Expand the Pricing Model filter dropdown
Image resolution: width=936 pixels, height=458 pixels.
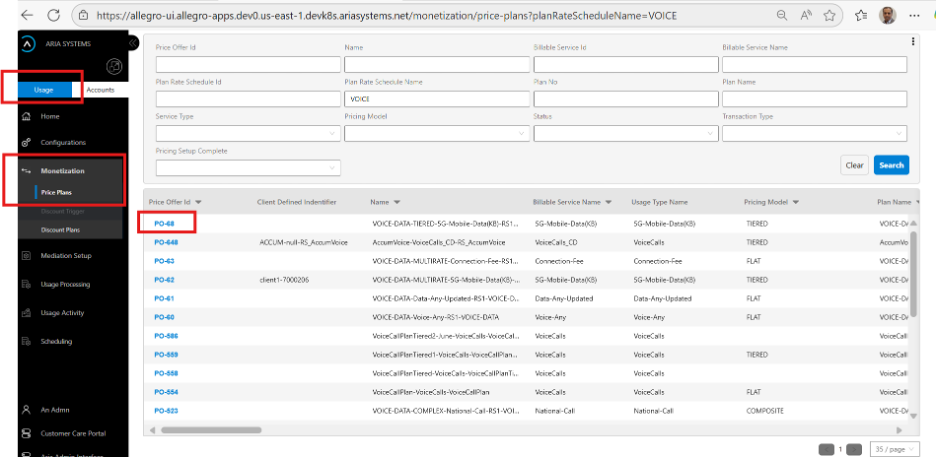pyautogui.click(x=436, y=132)
